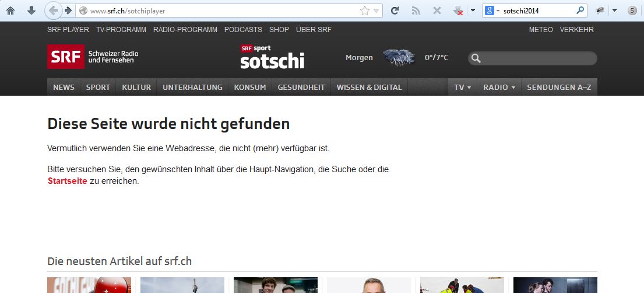Click the SRF sport sotschi logo
644x293 pixels.
tap(272, 57)
